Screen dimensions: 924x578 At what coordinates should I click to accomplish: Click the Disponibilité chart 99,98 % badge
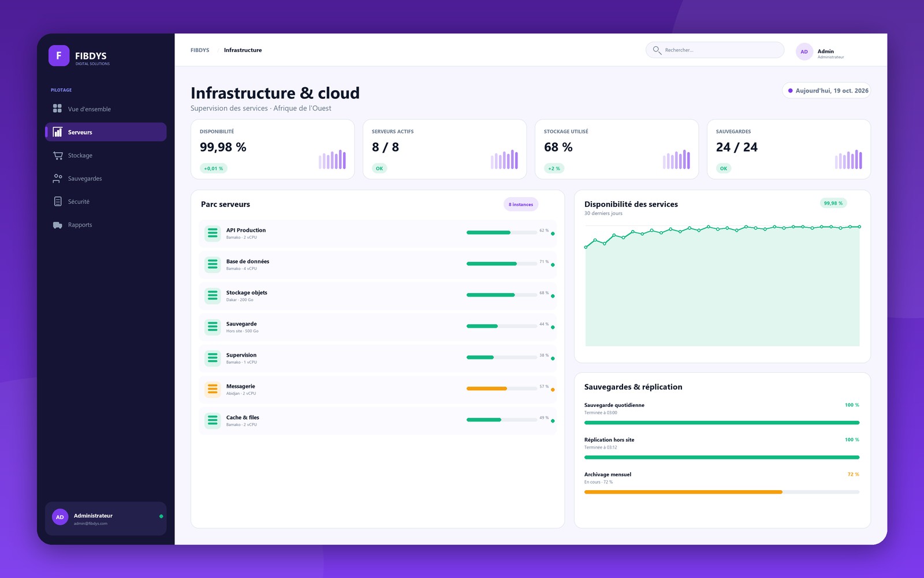833,203
